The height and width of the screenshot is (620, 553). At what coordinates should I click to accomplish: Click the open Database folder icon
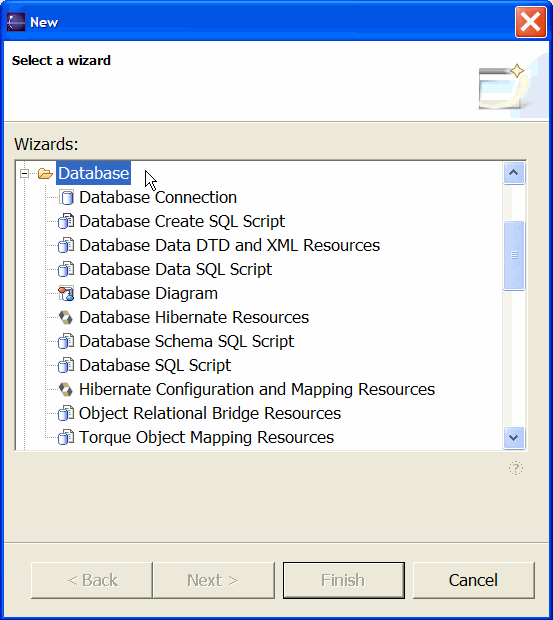(45, 173)
